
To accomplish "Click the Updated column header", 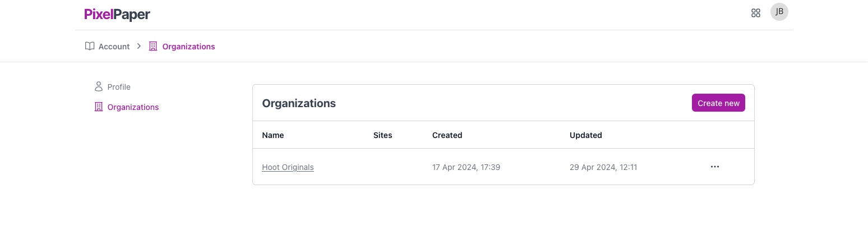I will point(586,135).
